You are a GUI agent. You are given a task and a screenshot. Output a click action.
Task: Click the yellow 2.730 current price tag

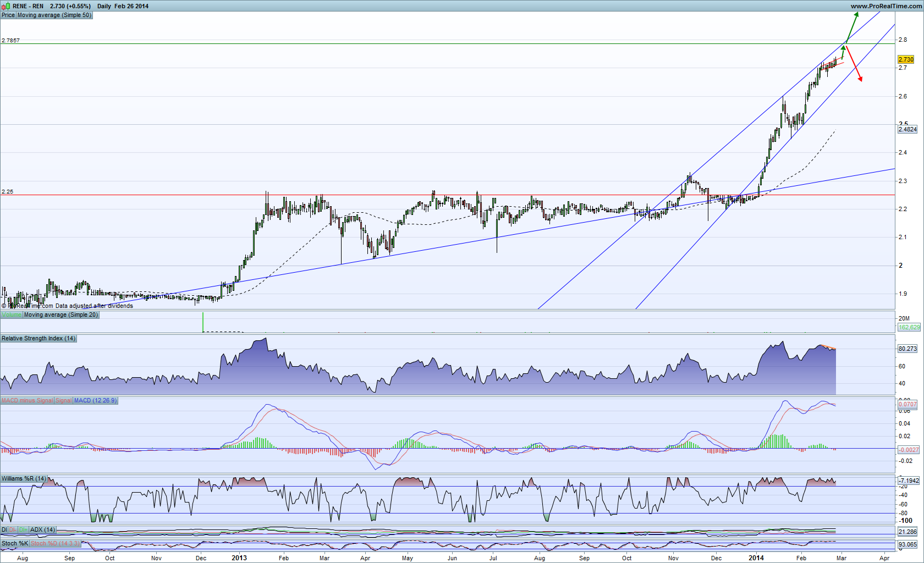(906, 59)
